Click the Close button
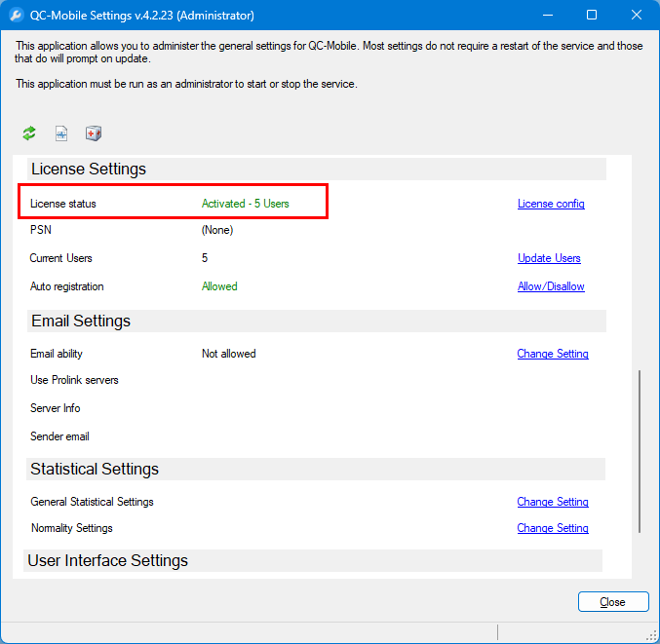Image resolution: width=660 pixels, height=644 pixels. coord(613,602)
